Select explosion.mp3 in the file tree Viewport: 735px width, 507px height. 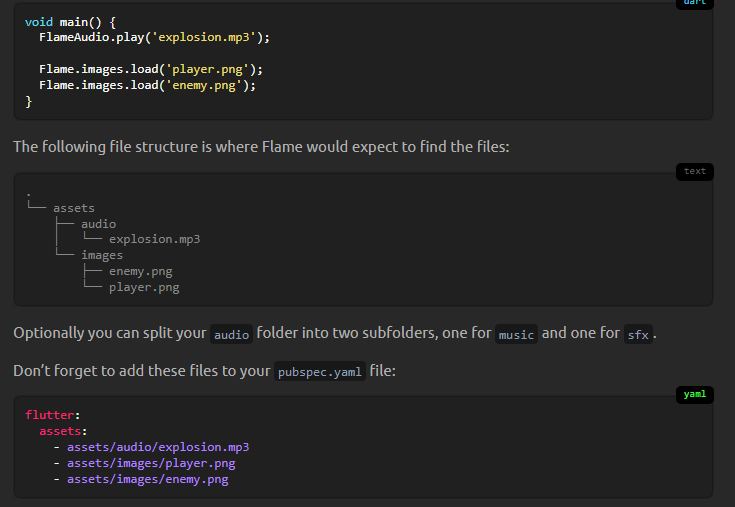point(155,239)
